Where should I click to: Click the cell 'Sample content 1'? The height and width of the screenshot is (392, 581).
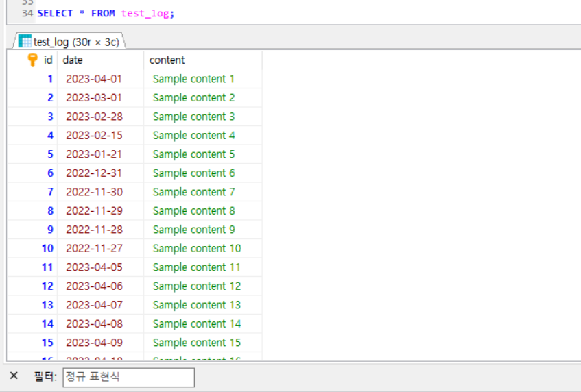pyautogui.click(x=203, y=79)
